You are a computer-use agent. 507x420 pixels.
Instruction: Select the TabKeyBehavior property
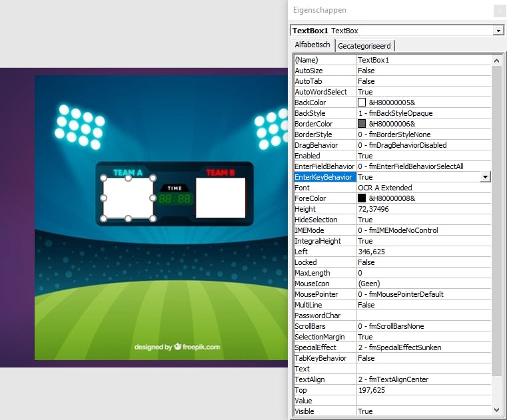pyautogui.click(x=325, y=359)
